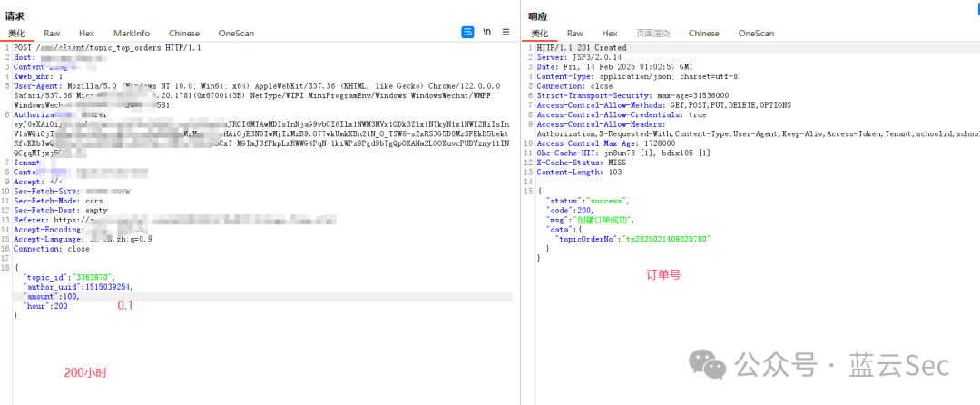Viewport: 980px width, 405px height.
Task: Open the request panel hamburger menu
Action: tap(505, 33)
